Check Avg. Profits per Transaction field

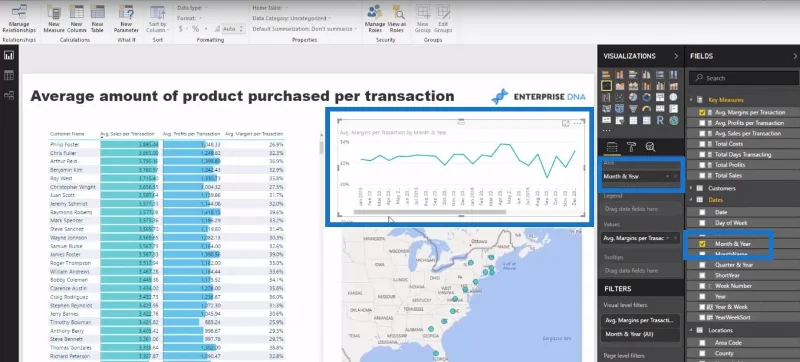(702, 123)
